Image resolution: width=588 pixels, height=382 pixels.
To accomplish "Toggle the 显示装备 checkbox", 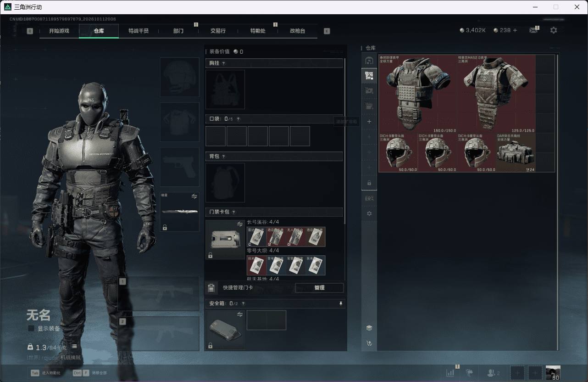I will 31,328.
